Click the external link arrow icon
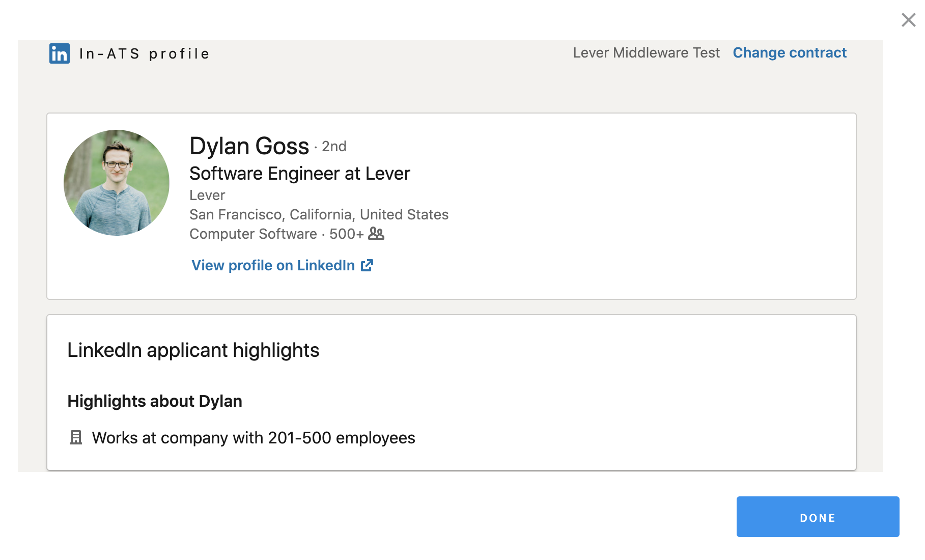 tap(367, 265)
